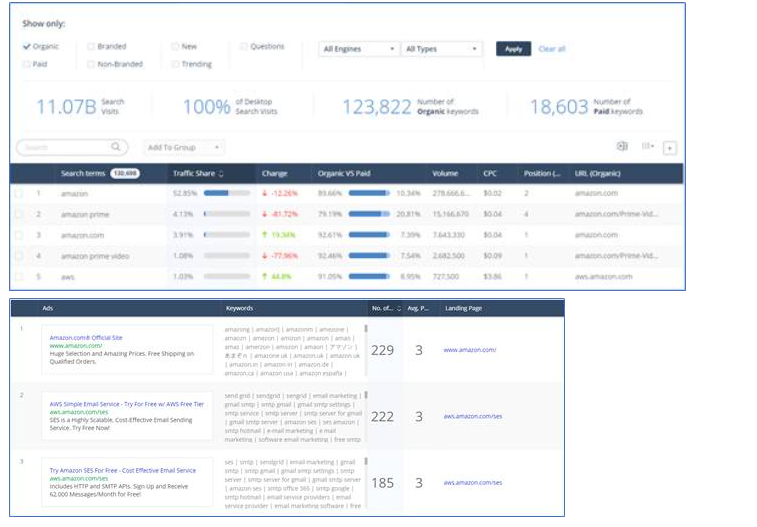Click the CPC value $3.86
This screenshot has width=757, height=527.
[492, 277]
